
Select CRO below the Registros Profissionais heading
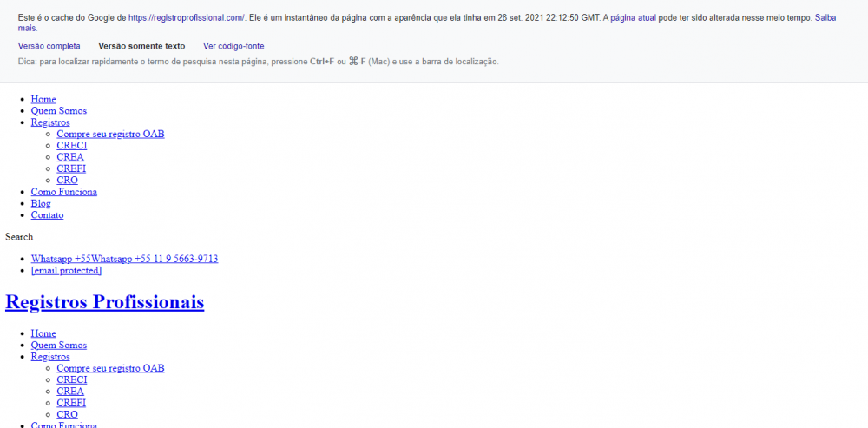67,415
